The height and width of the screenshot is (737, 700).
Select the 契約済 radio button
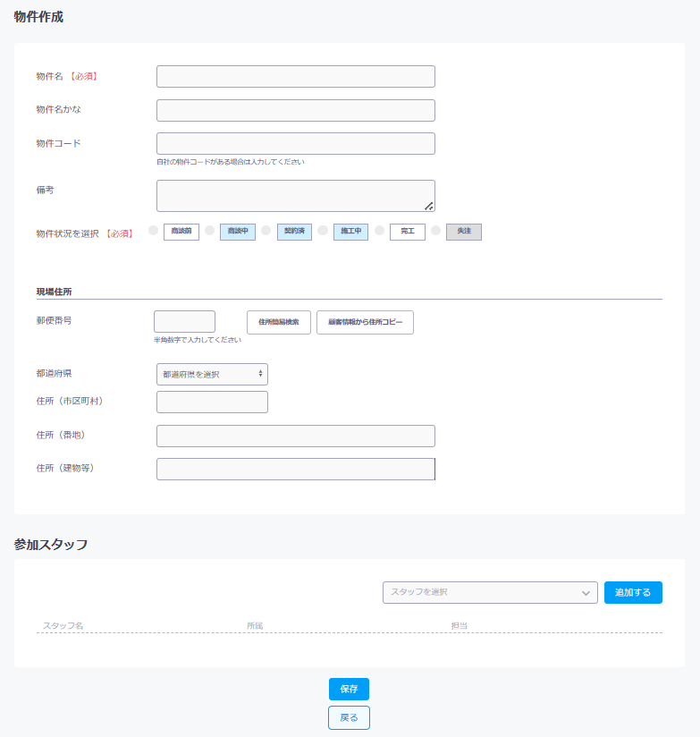coord(266,231)
